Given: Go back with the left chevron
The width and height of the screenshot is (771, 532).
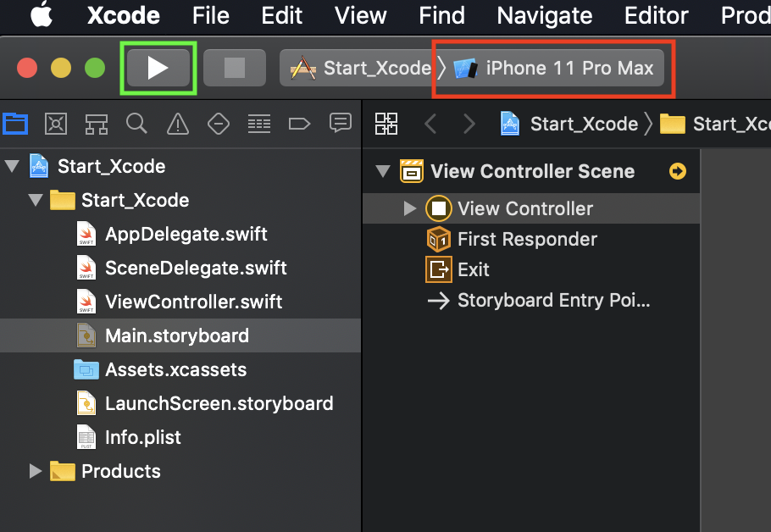Looking at the screenshot, I should click(x=430, y=124).
